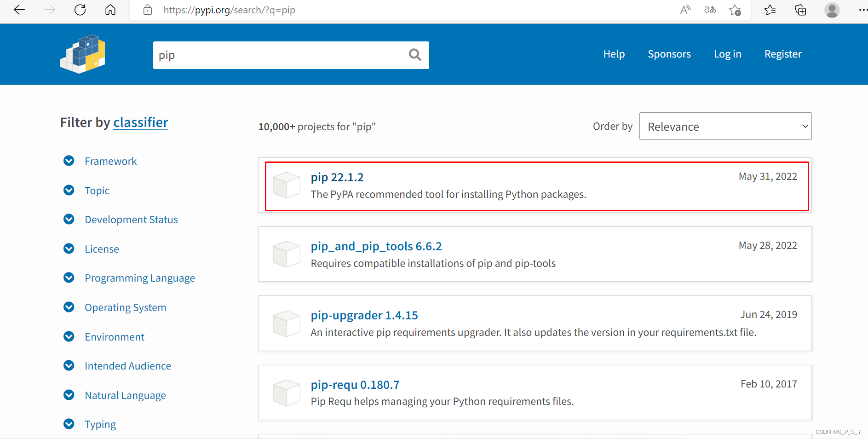This screenshot has height=439, width=868.
Task: Open the browser settings ellipsis menu
Action: point(862,10)
